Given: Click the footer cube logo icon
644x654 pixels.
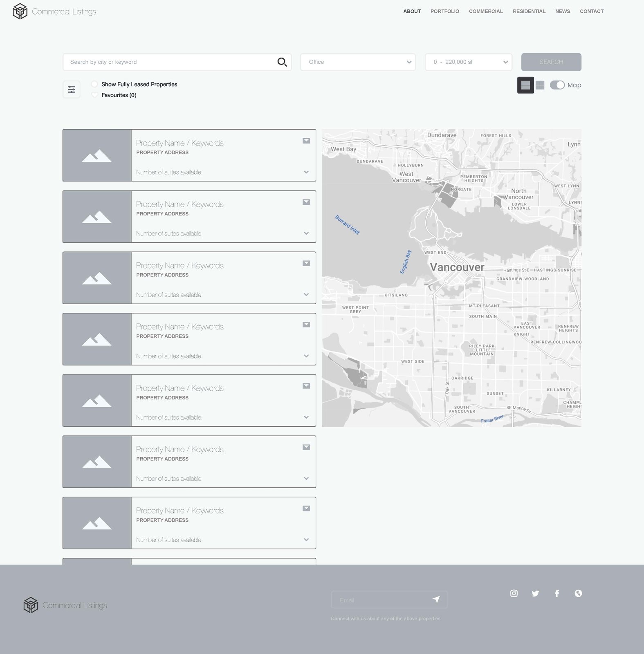Looking at the screenshot, I should tap(31, 605).
